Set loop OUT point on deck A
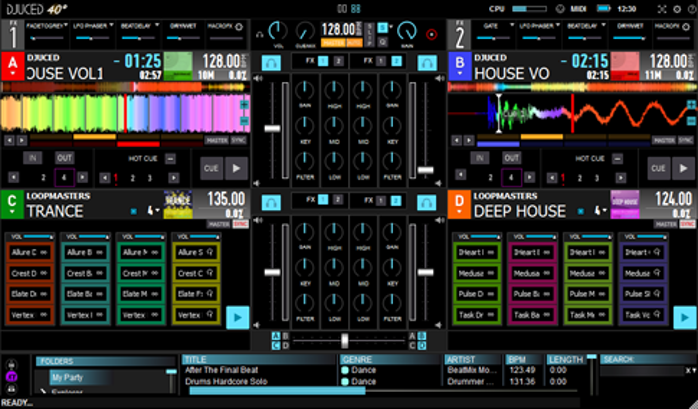Viewport: 698px width, 409px height. click(x=64, y=158)
